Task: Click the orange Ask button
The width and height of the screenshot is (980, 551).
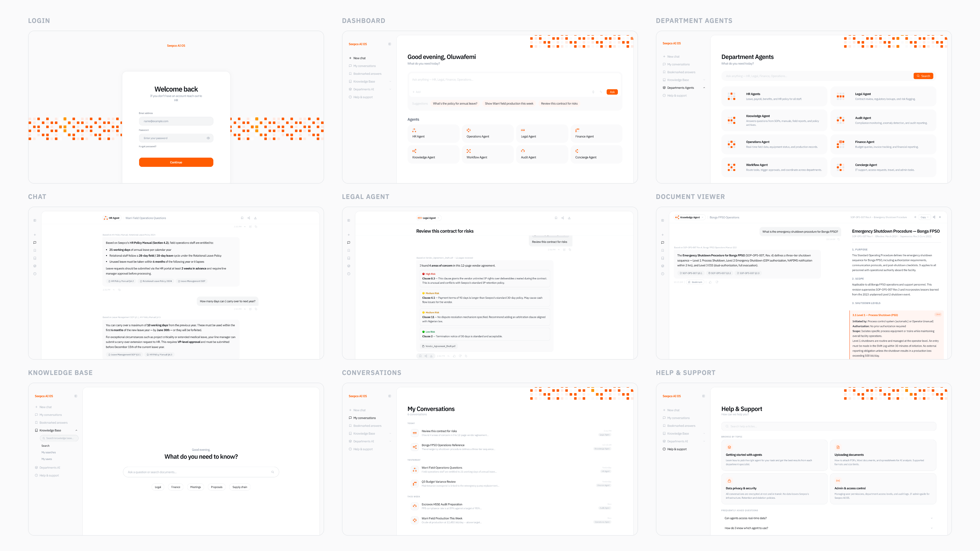Action: point(612,92)
